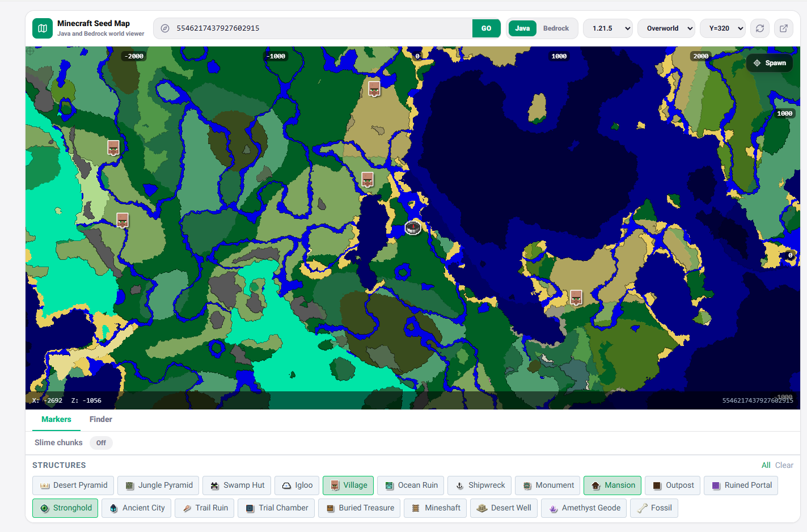The width and height of the screenshot is (807, 532).
Task: Disable Mansion structure markers
Action: tap(612, 485)
